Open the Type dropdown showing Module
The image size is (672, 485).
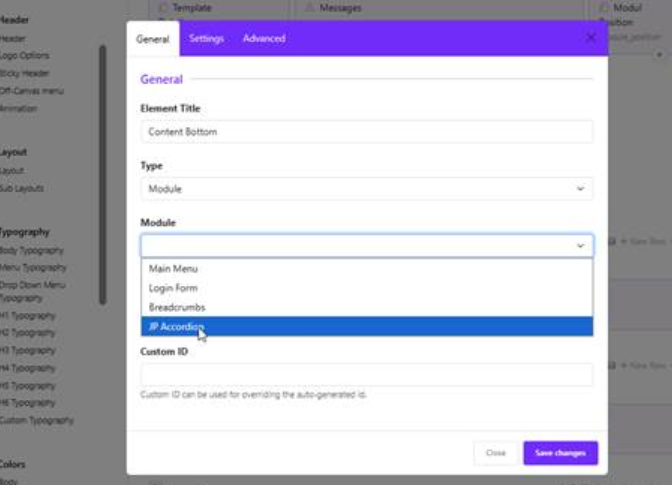pyautogui.click(x=367, y=189)
